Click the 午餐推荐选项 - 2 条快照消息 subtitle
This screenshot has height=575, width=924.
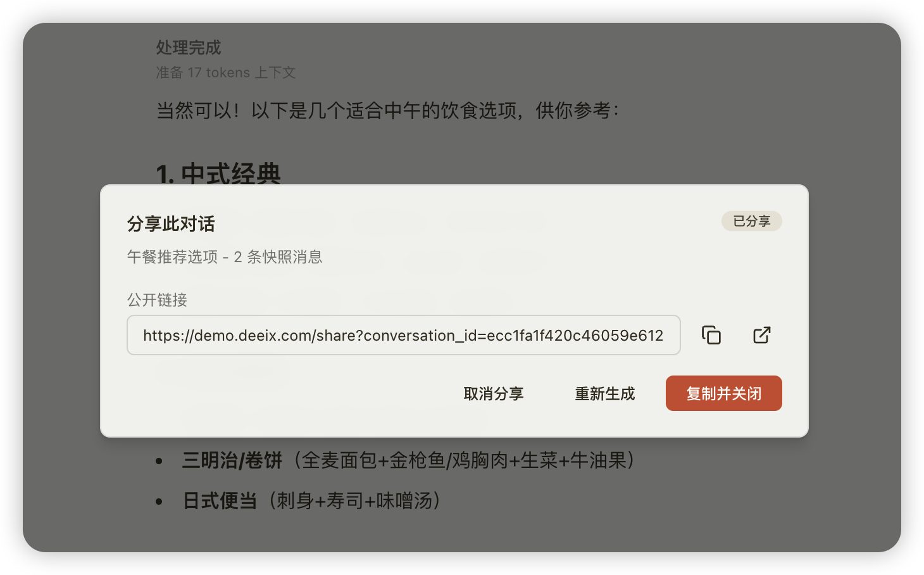coord(225,256)
